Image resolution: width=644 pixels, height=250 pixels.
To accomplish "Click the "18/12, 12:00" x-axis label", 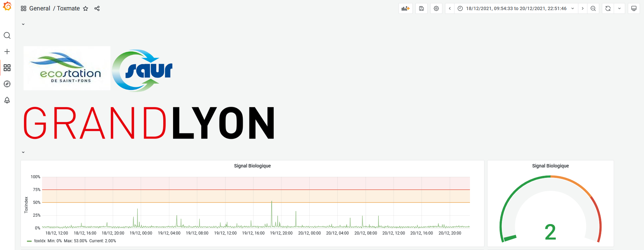I will click(57, 233).
